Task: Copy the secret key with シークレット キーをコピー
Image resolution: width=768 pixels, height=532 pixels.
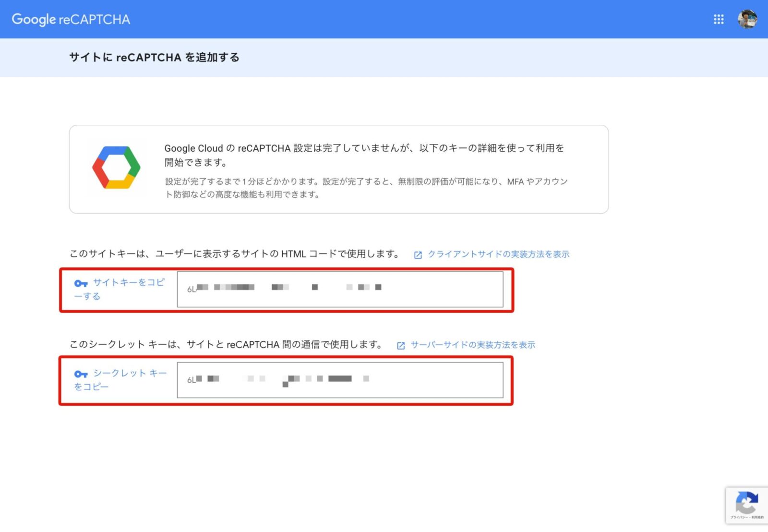Action: (120, 380)
